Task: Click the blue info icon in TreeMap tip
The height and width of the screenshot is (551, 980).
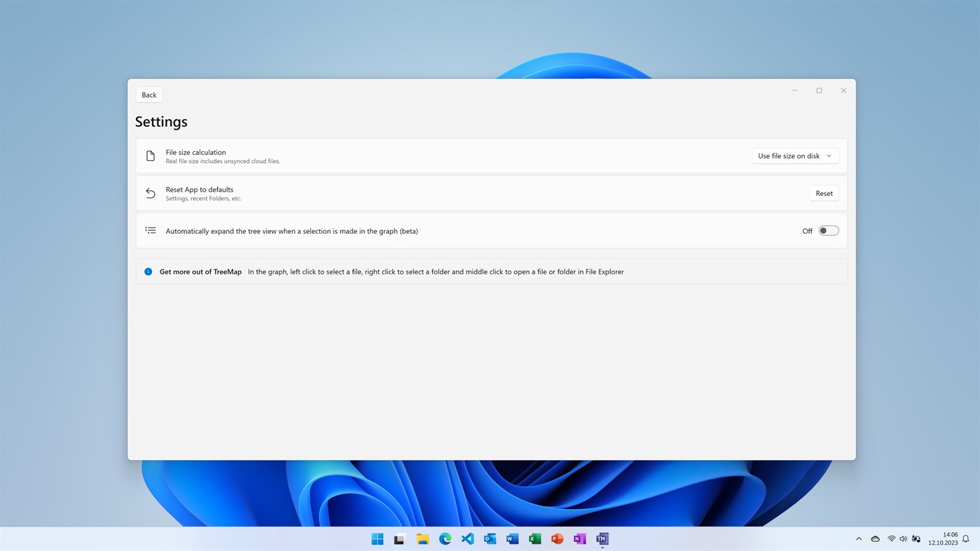Action: [148, 272]
